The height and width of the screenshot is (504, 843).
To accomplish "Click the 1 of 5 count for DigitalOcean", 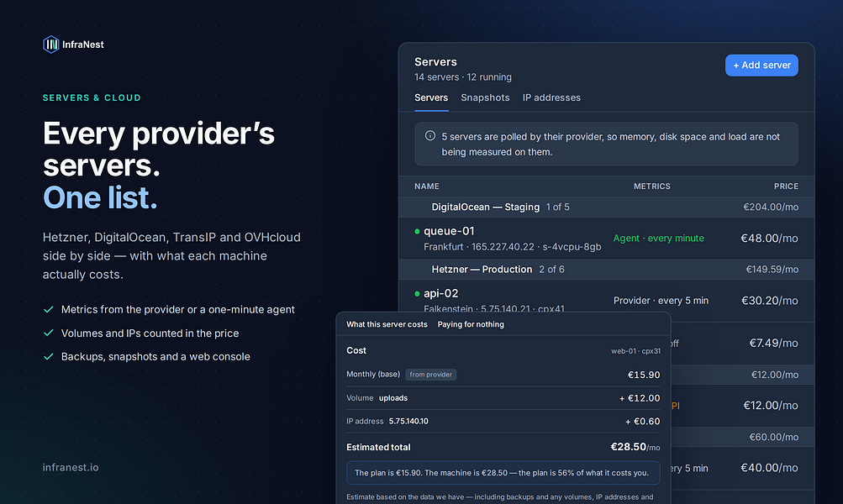I will pyautogui.click(x=557, y=207).
